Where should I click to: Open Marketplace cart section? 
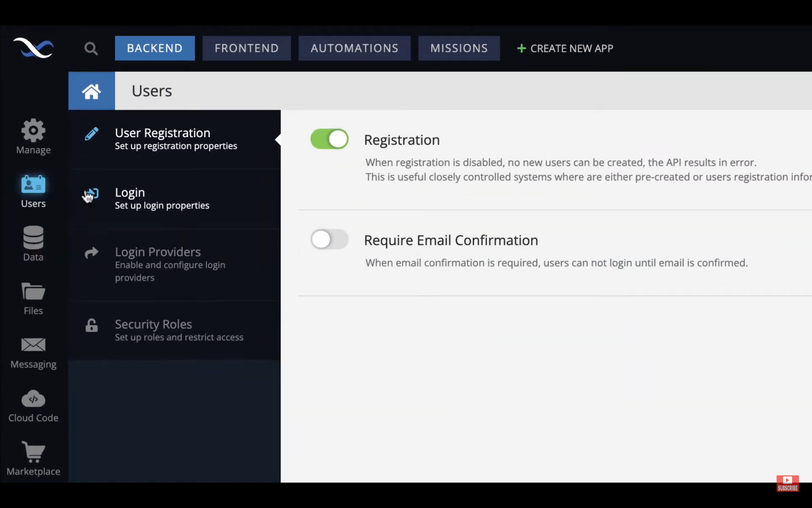point(33,458)
